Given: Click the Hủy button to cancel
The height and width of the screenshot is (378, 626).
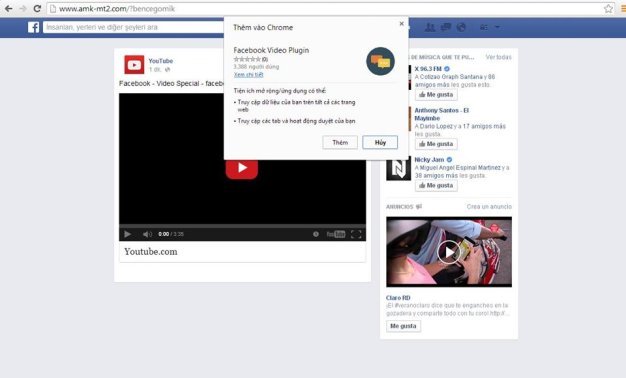Looking at the screenshot, I should pos(380,142).
